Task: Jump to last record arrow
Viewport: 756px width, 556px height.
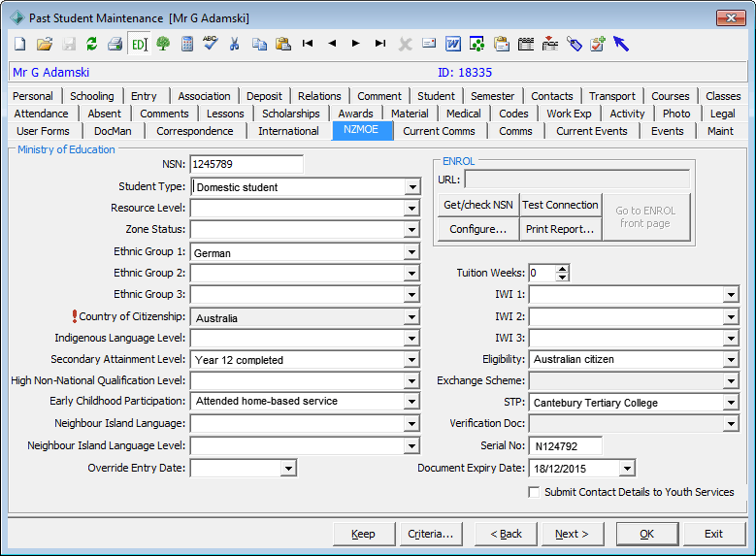Action: coord(379,44)
